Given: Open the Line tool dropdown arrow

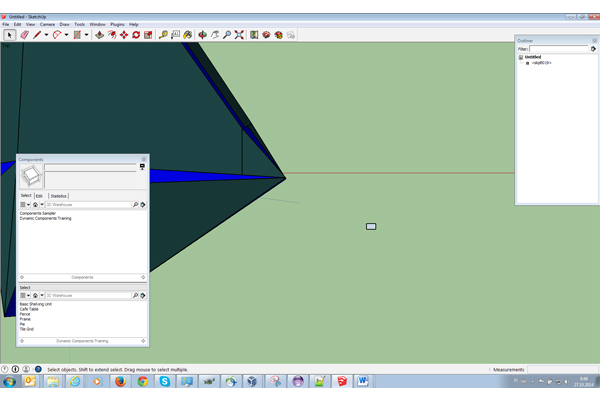Looking at the screenshot, I should 47,35.
